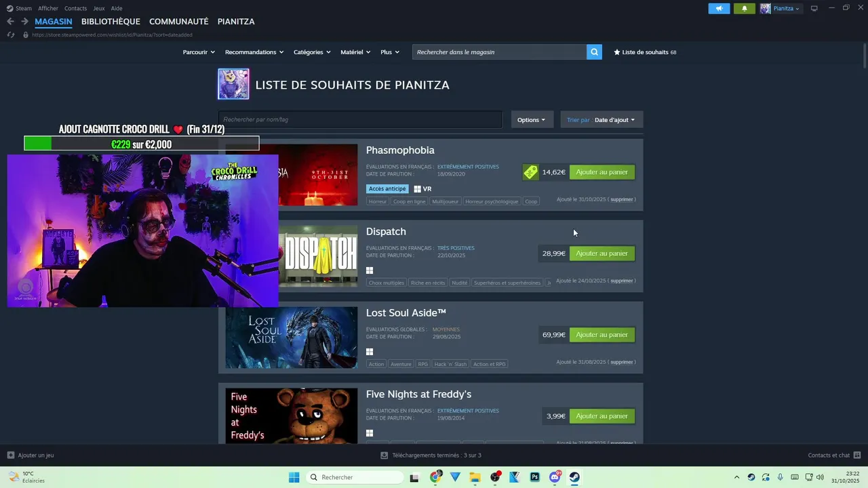Open the green notifications bell
This screenshot has width=868, height=488.
pos(745,8)
